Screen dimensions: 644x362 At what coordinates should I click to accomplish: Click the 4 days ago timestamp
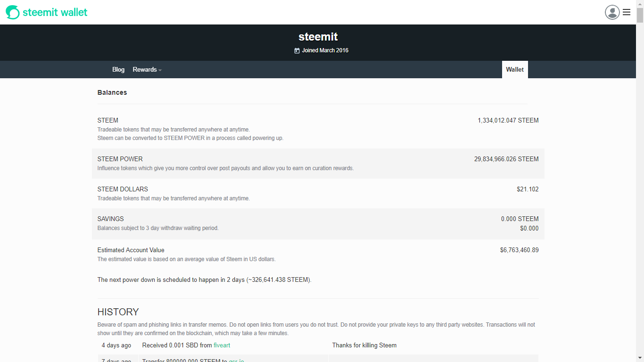[116, 345]
